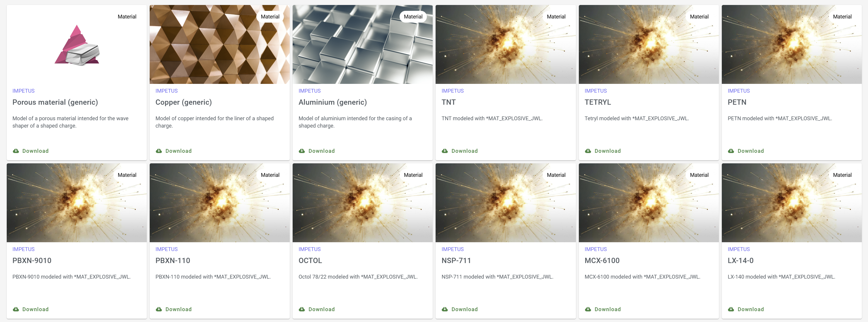Open the MCX-6100 explosion thumbnail
This screenshot has width=868, height=322.
[649, 203]
